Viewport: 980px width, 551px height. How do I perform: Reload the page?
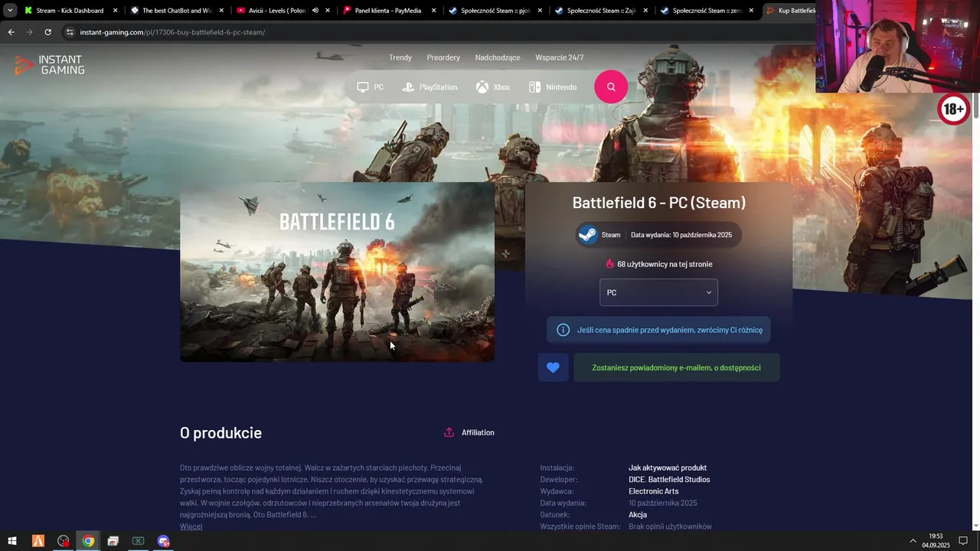coord(47,32)
